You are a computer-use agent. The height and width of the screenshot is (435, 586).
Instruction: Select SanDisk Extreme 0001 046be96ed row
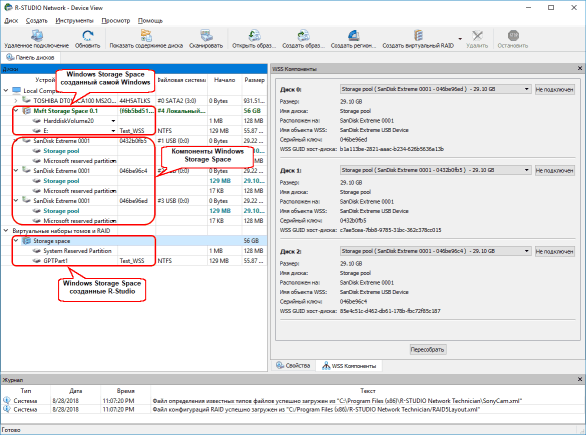coord(135,201)
